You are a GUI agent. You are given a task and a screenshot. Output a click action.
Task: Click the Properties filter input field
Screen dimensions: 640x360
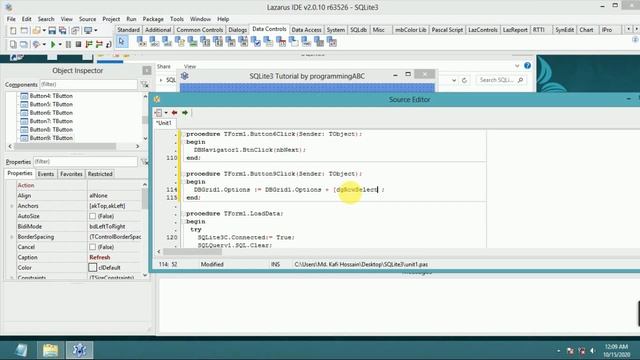click(x=85, y=162)
